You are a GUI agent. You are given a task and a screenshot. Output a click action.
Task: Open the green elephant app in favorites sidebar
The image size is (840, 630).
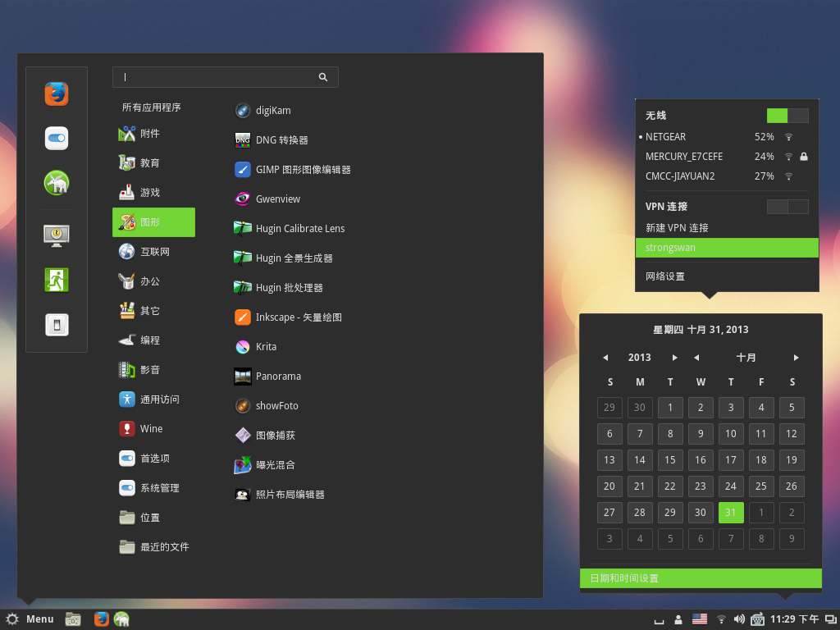pos(57,183)
